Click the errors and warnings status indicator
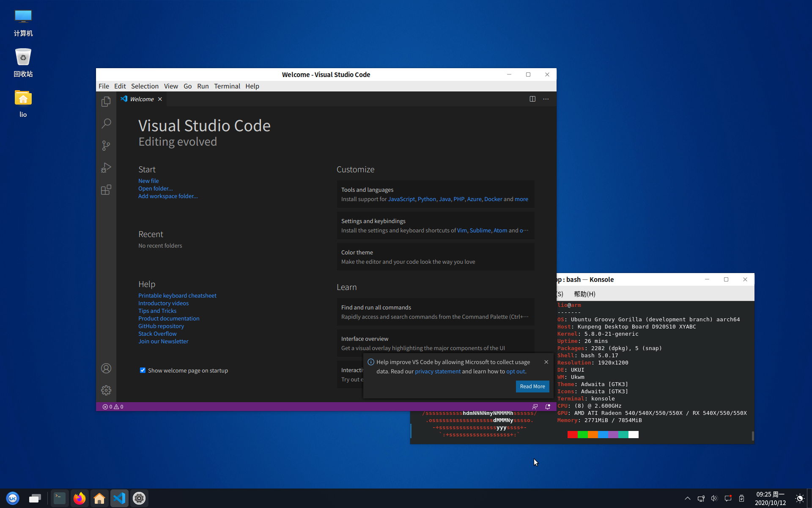Image resolution: width=812 pixels, height=508 pixels. tap(113, 407)
